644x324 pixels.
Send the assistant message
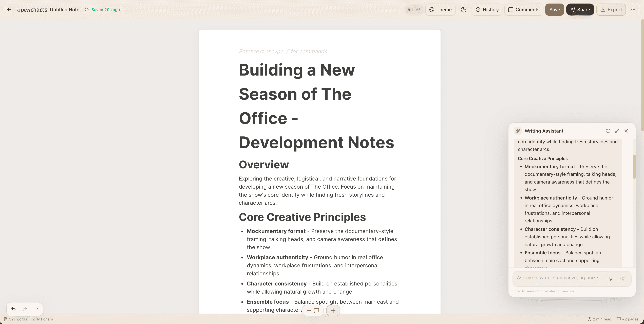[x=622, y=279]
